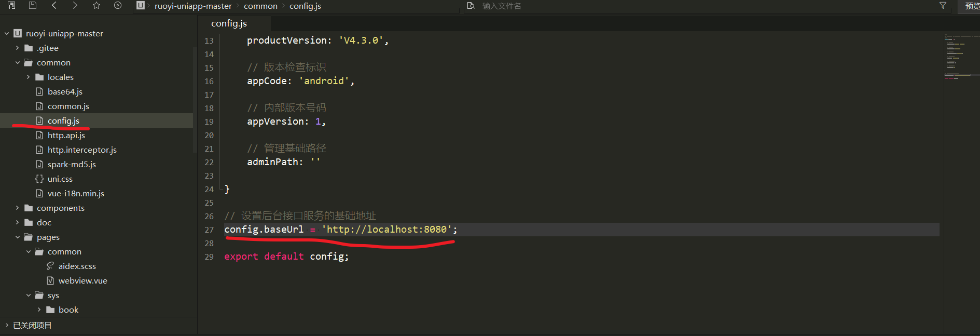Click the spark-md5.js file icon
This screenshot has height=336, width=980.
(39, 164)
